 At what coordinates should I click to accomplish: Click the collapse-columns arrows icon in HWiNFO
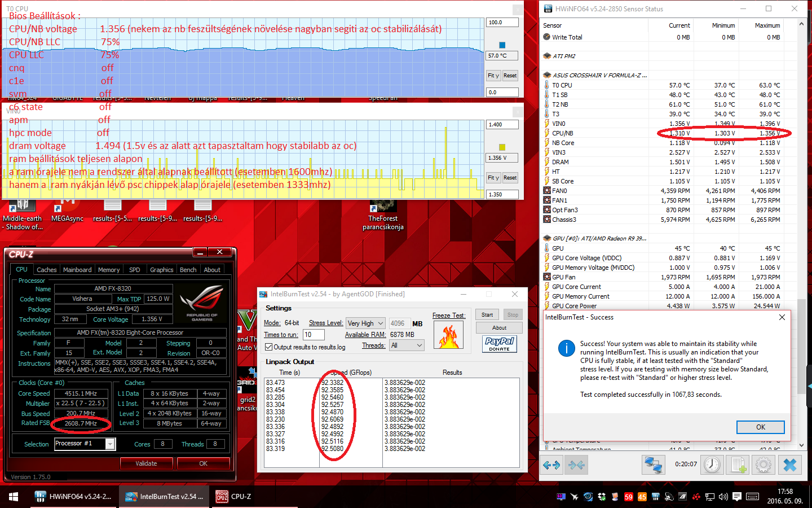click(x=576, y=465)
